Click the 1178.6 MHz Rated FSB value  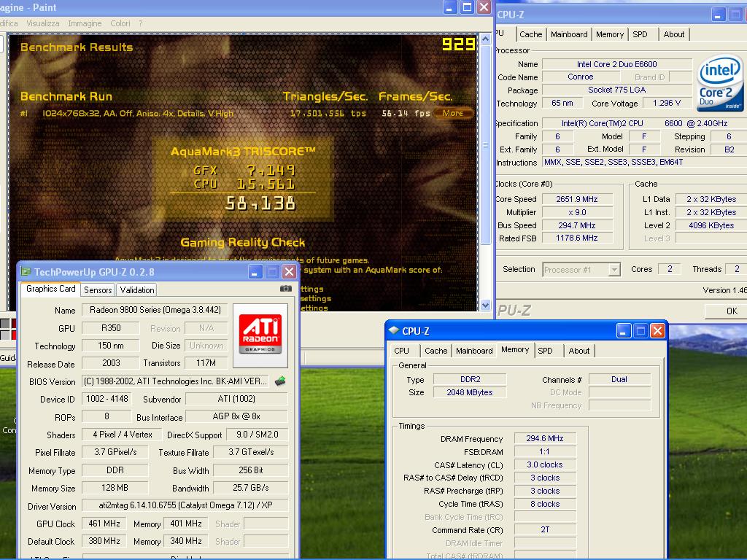point(577,238)
